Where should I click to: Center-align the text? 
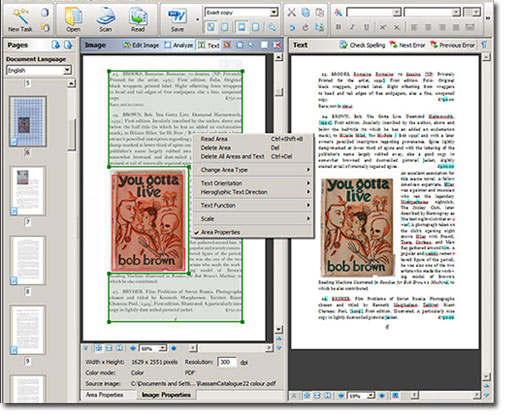428,27
